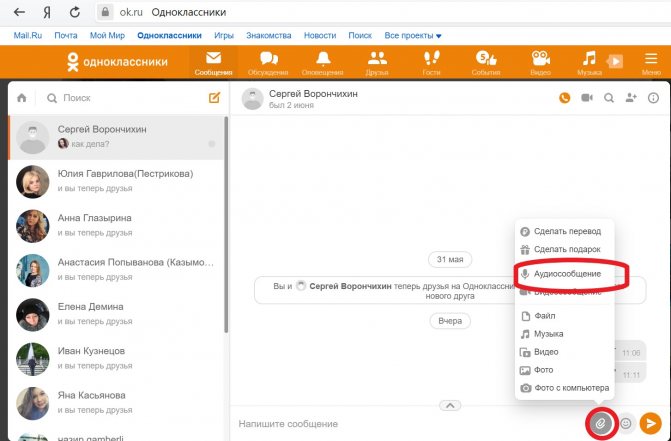Open chat with Сергей Ворончихин in list
Screen dimensions: 671x441
click(116, 137)
